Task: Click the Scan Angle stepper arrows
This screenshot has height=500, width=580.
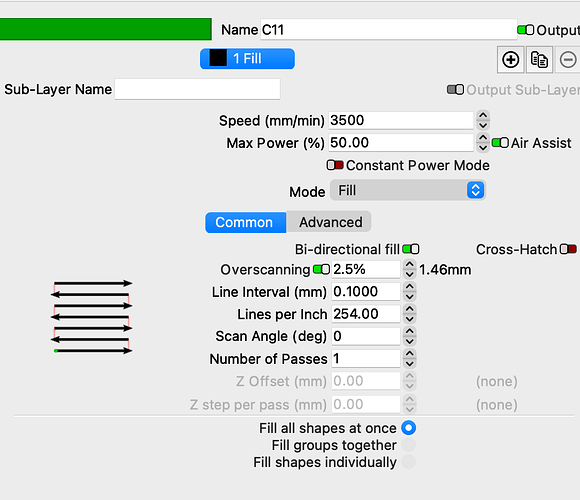Action: [409, 336]
